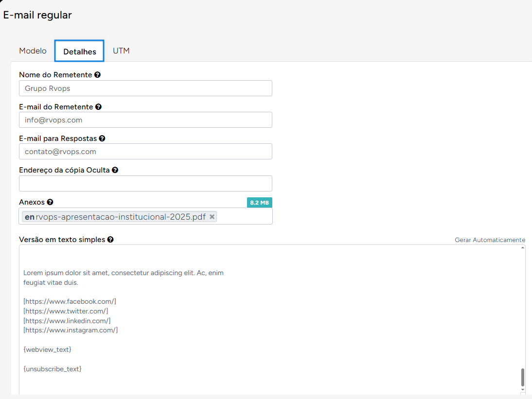Remove the attached rvops-apresentacao PDF file
This screenshot has width=532, height=399.
point(212,217)
